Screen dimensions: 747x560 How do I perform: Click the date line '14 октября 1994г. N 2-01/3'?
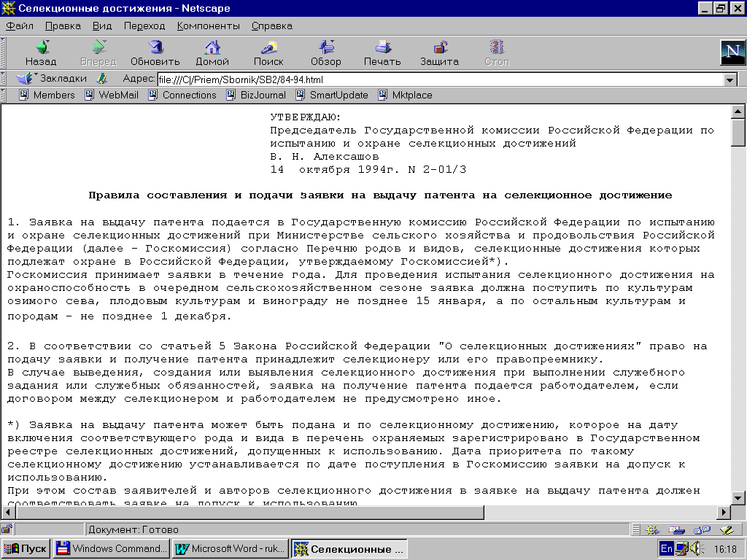[x=368, y=169]
